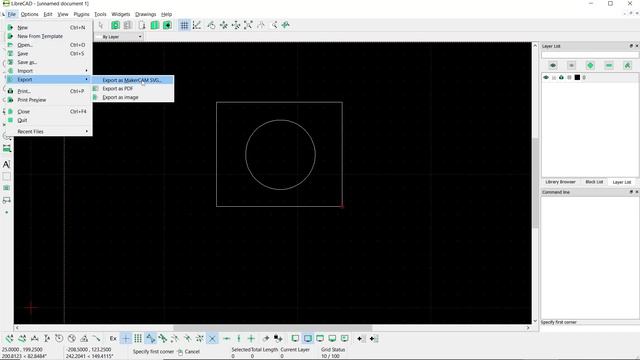Open the Edit menu
Viewport: 640px width, 360px height.
(48, 14)
